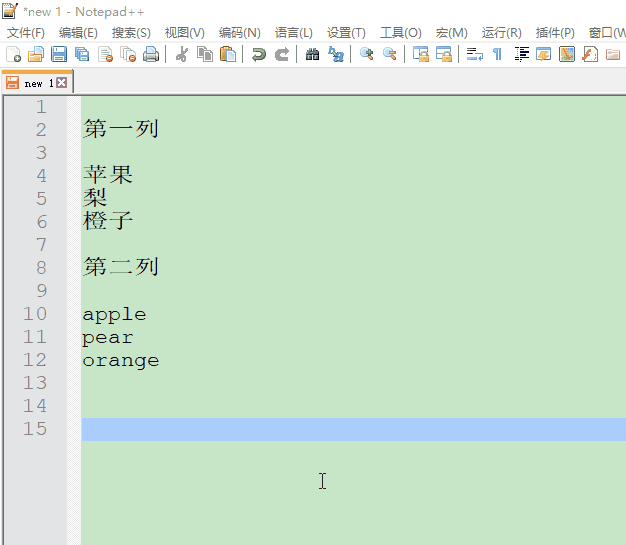Toggle synchronized vertical scrolling icon

[420, 54]
